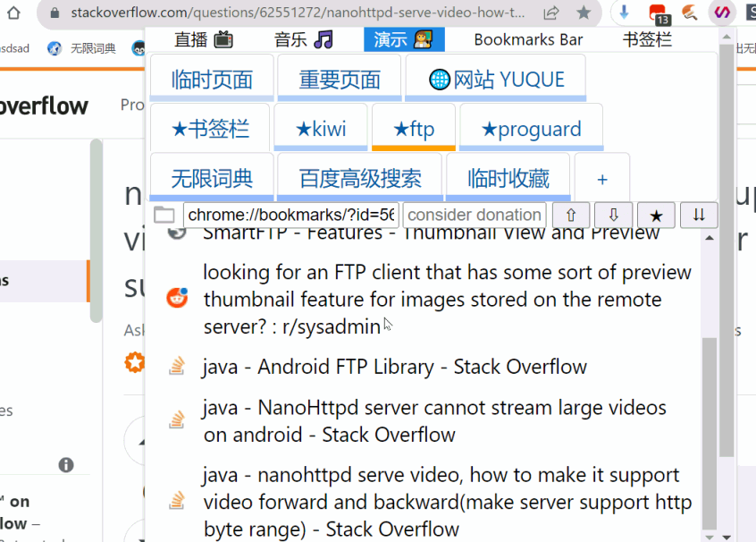Click the globe favicon of SmartFTP bookmark
The width and height of the screenshot is (756, 542).
tap(177, 233)
